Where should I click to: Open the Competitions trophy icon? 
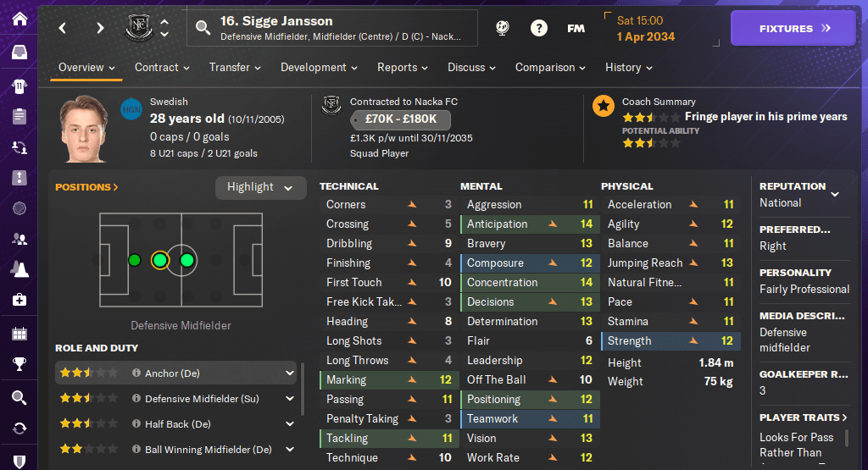tap(19, 365)
